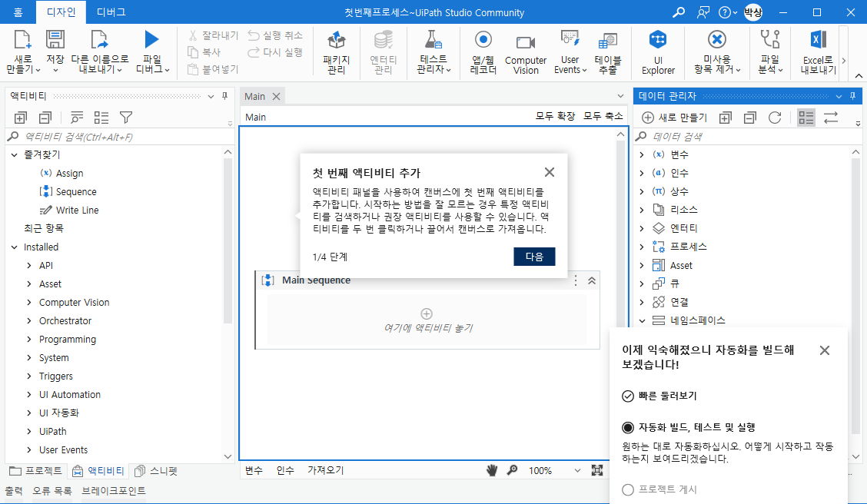Image resolution: width=867 pixels, height=504 pixels.
Task: Collapse the 즐겨찾기 favorites group
Action: coord(15,154)
